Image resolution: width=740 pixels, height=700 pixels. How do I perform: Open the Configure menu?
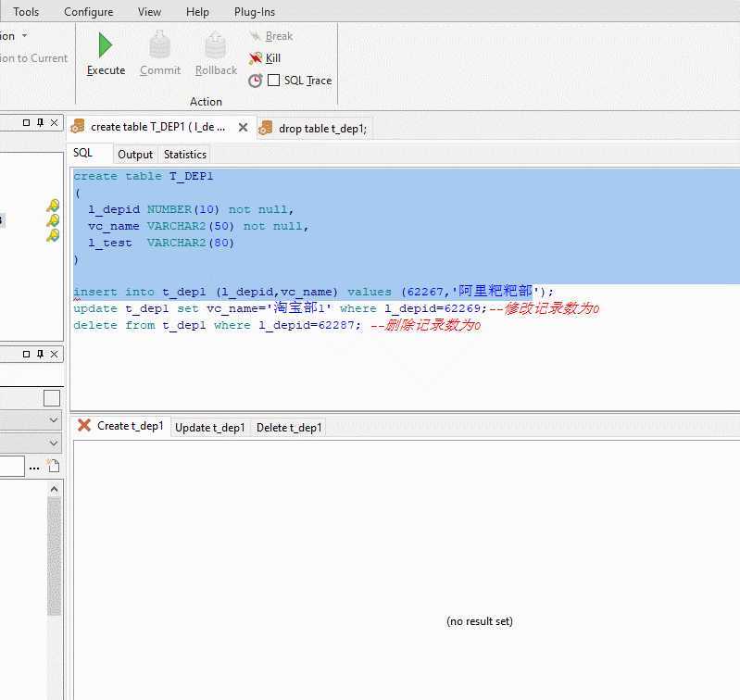(x=88, y=12)
